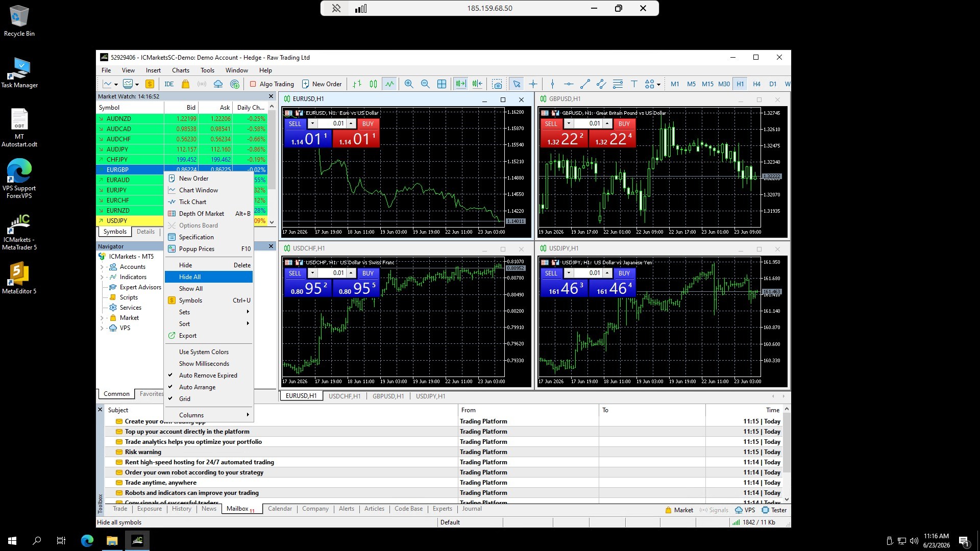
Task: Select the GBPUSD,H1 chart tab
Action: point(388,396)
